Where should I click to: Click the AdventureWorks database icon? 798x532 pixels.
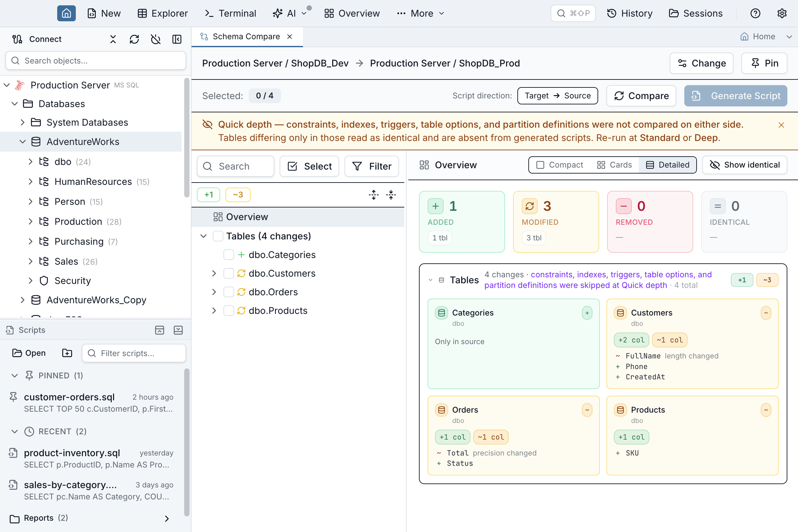click(x=36, y=142)
